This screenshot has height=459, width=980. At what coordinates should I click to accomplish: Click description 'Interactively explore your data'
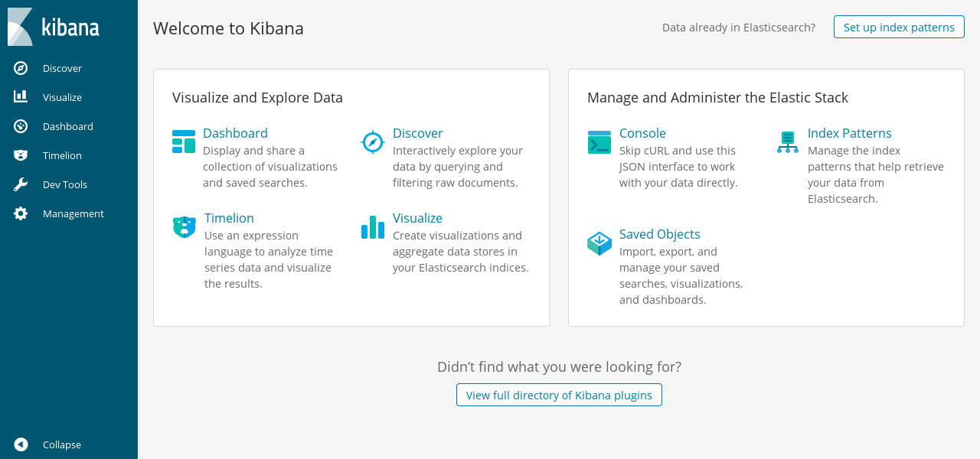pyautogui.click(x=458, y=167)
